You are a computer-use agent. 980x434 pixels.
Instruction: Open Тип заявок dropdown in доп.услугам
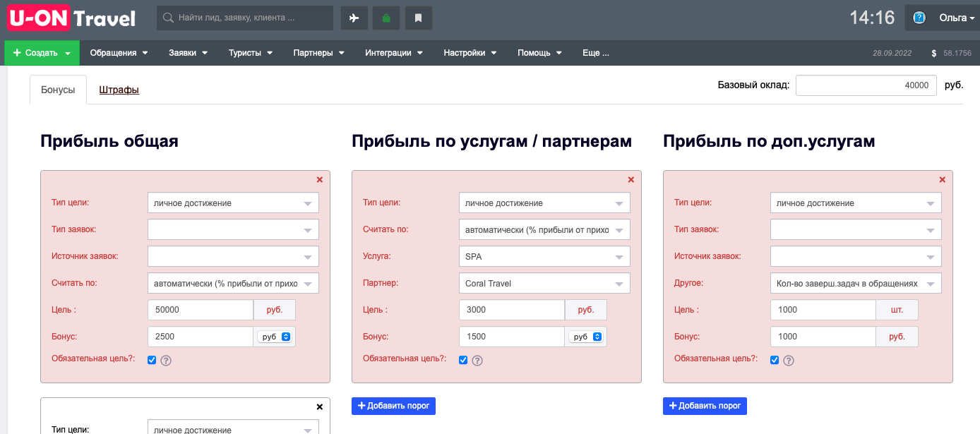point(856,229)
